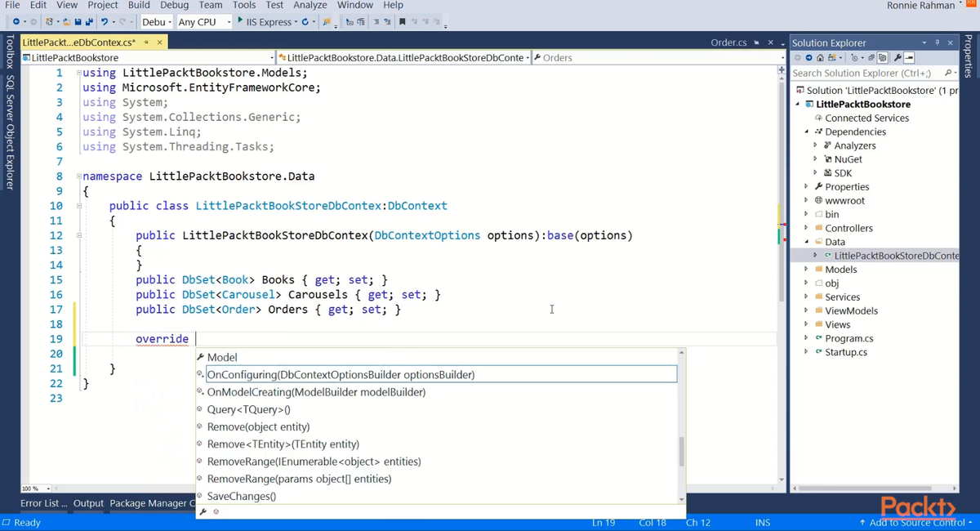Select Query<TQuery>() in the completion list
Image resolution: width=980 pixels, height=531 pixels.
point(248,409)
